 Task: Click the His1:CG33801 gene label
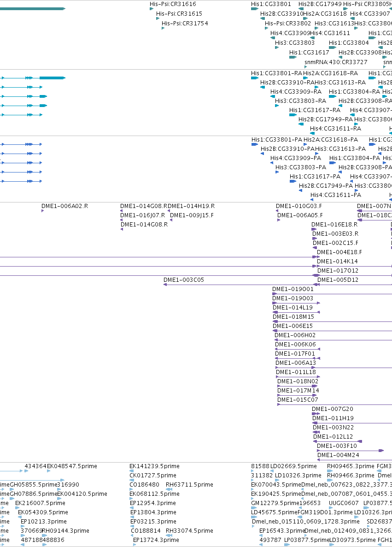tap(271, 4)
